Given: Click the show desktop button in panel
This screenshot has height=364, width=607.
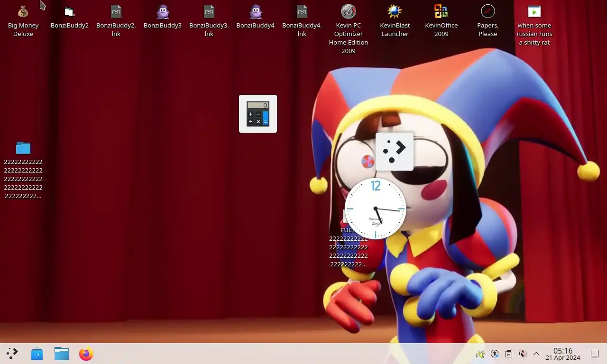Looking at the screenshot, I should [x=594, y=354].
